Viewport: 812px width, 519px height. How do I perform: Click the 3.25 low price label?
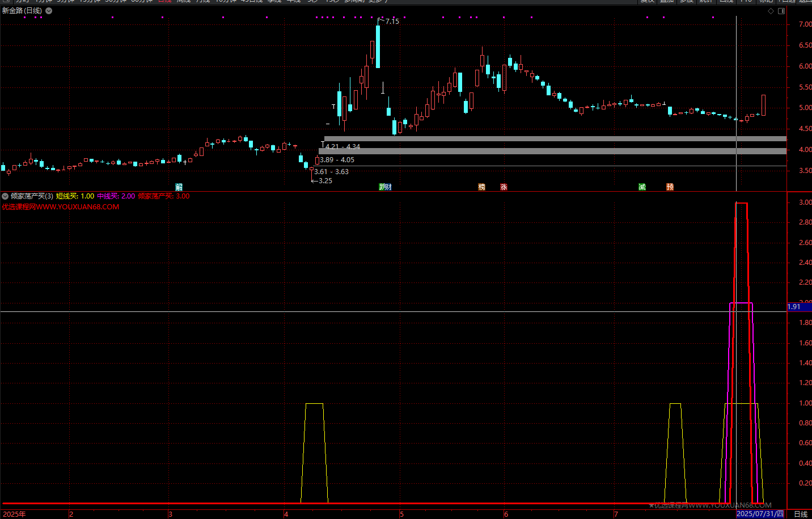tap(325, 181)
